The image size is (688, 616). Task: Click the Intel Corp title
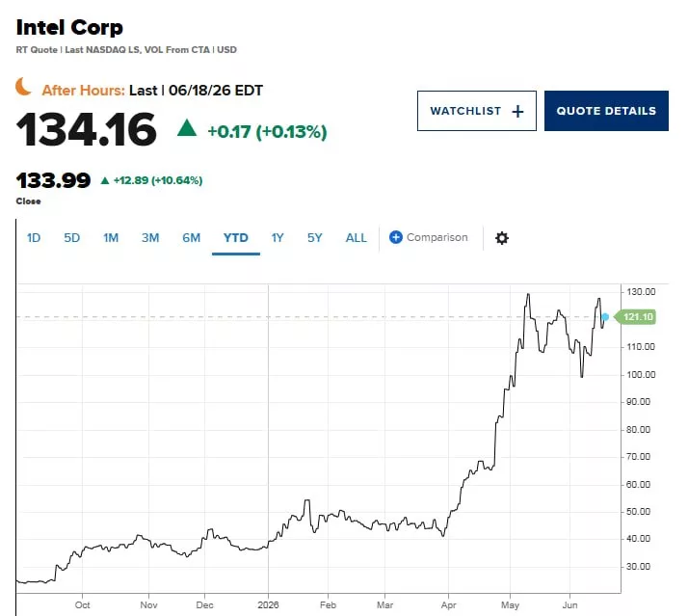(x=69, y=27)
